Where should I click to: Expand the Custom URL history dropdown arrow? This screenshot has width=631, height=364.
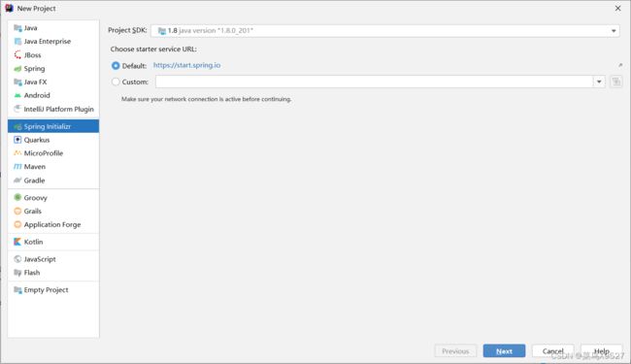click(599, 82)
